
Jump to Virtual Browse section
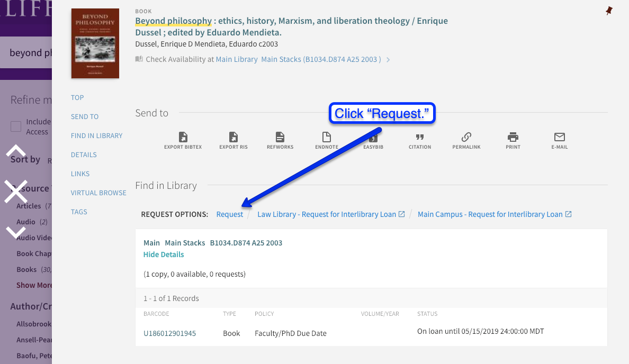(98, 193)
